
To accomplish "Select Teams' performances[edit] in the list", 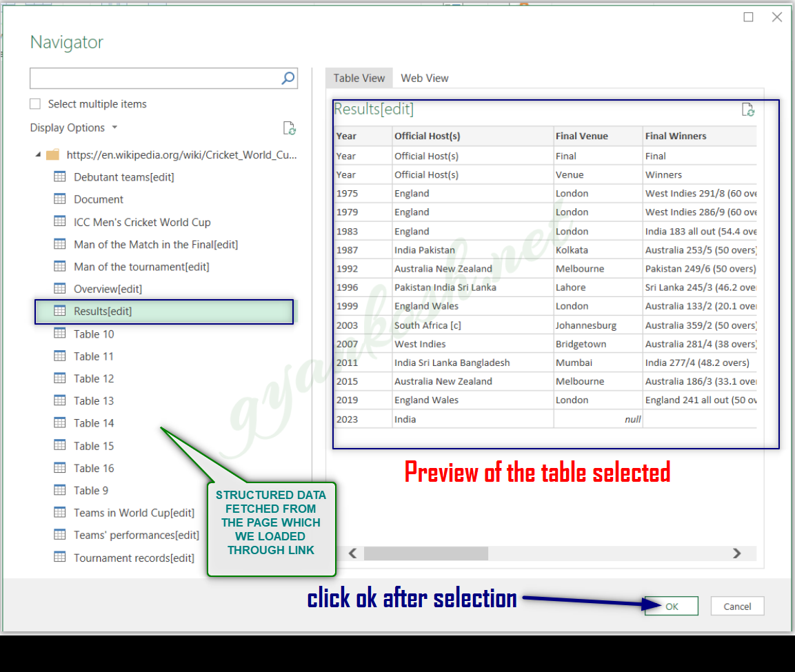I will tap(137, 535).
